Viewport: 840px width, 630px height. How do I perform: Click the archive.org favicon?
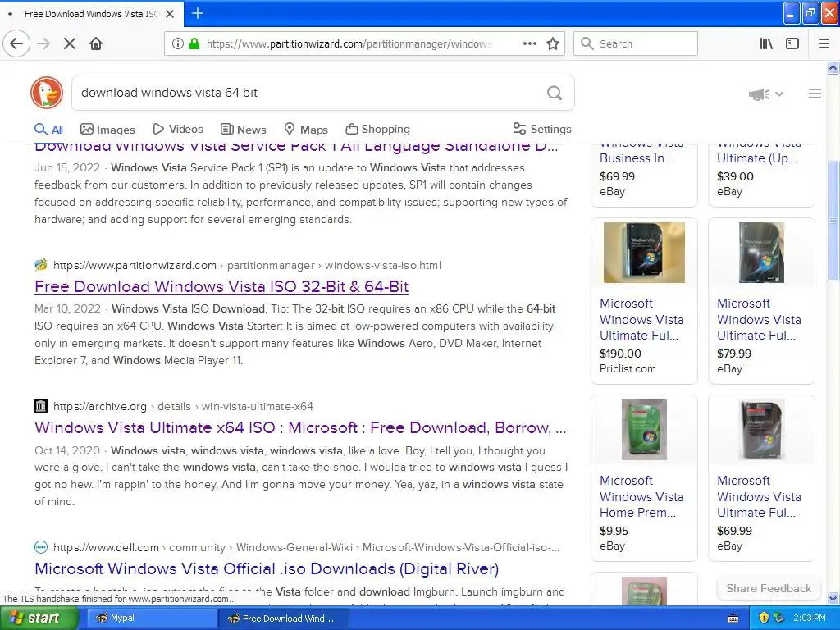[x=41, y=406]
